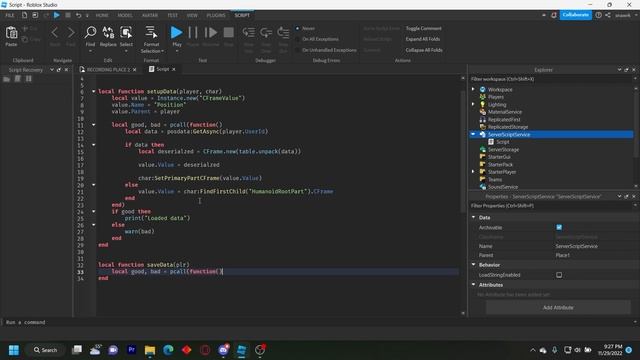Switch to the AVATAR ribbon tab
Image resolution: width=640 pixels, height=360 pixels.
click(150, 15)
